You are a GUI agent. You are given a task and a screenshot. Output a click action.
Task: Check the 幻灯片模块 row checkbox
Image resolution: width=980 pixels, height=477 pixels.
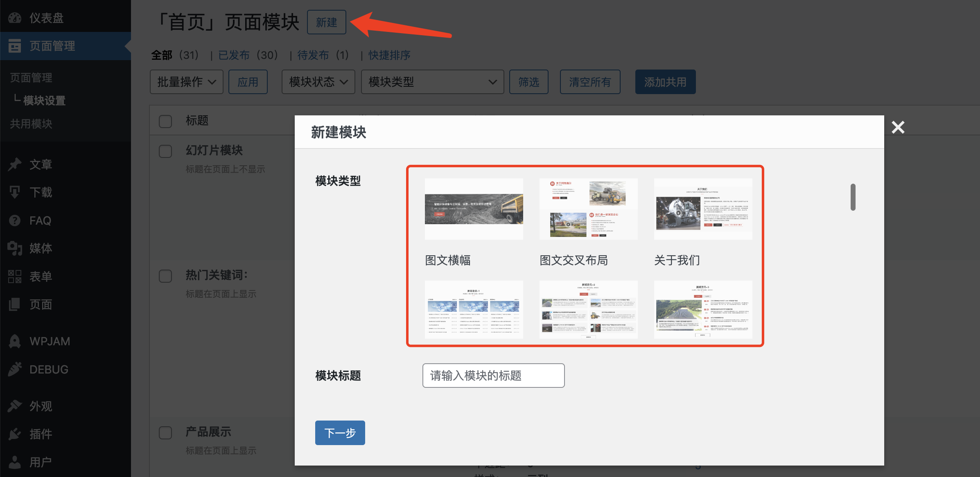tap(165, 151)
